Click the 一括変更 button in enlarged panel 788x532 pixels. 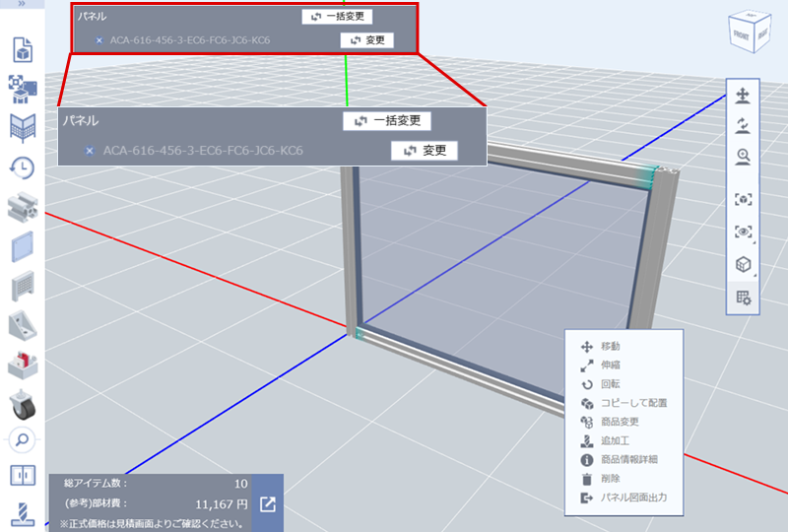pyautogui.click(x=387, y=120)
